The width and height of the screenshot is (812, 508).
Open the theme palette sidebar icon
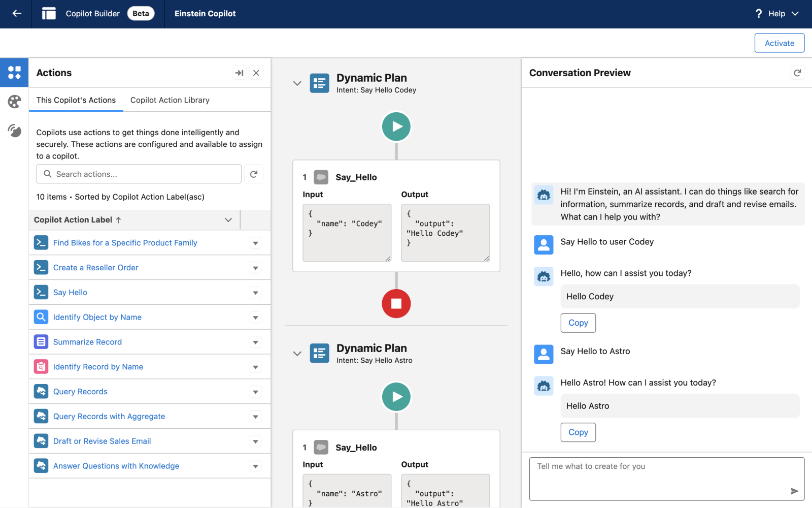14,102
